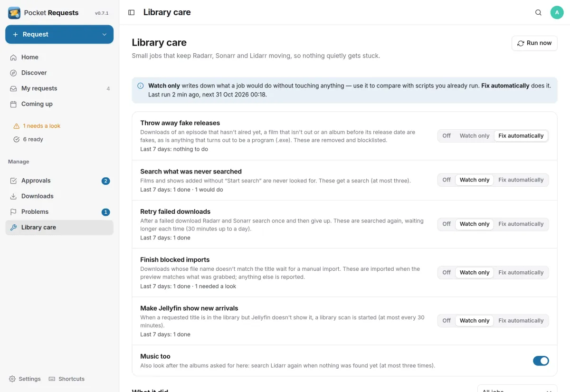Viewport: 570px width, 392px height.
Task: Click the Problems badge showing 1
Action: pos(105,212)
